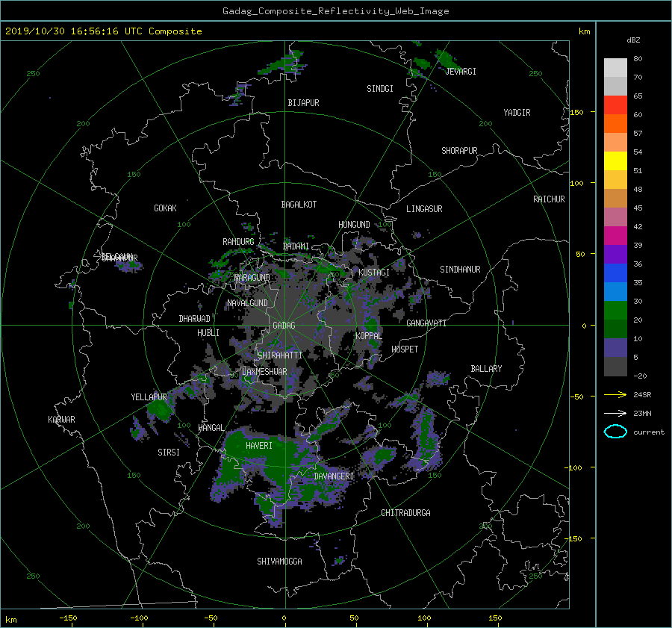The height and width of the screenshot is (628, 672).
Task: Click the blue 35 dBZ color swatch
Action: [x=615, y=273]
